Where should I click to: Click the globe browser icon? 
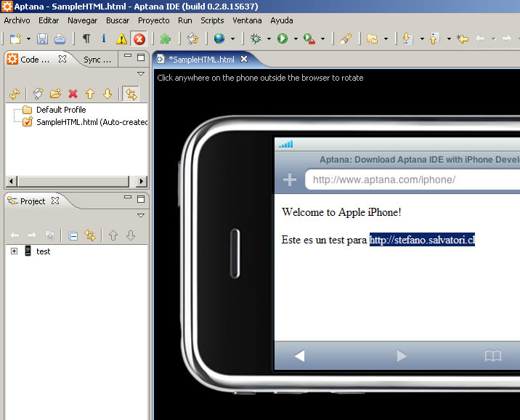click(219, 39)
